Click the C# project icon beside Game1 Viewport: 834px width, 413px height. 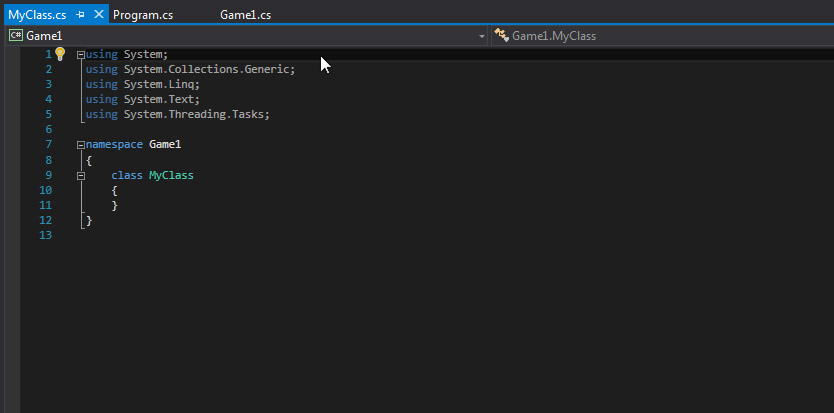[16, 36]
